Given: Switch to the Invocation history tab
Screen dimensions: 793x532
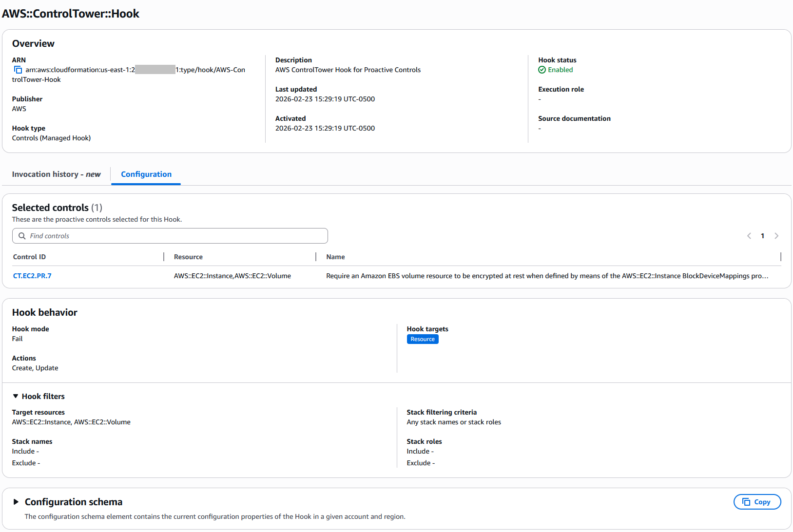Looking at the screenshot, I should (x=56, y=174).
